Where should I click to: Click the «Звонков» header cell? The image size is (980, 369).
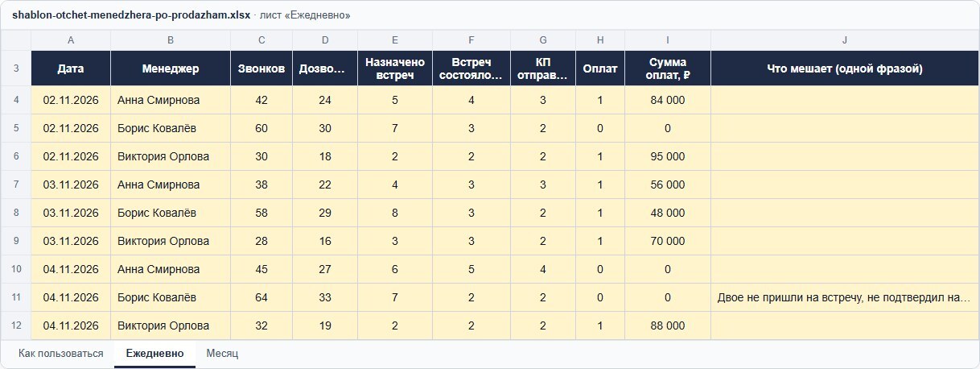[x=261, y=68]
